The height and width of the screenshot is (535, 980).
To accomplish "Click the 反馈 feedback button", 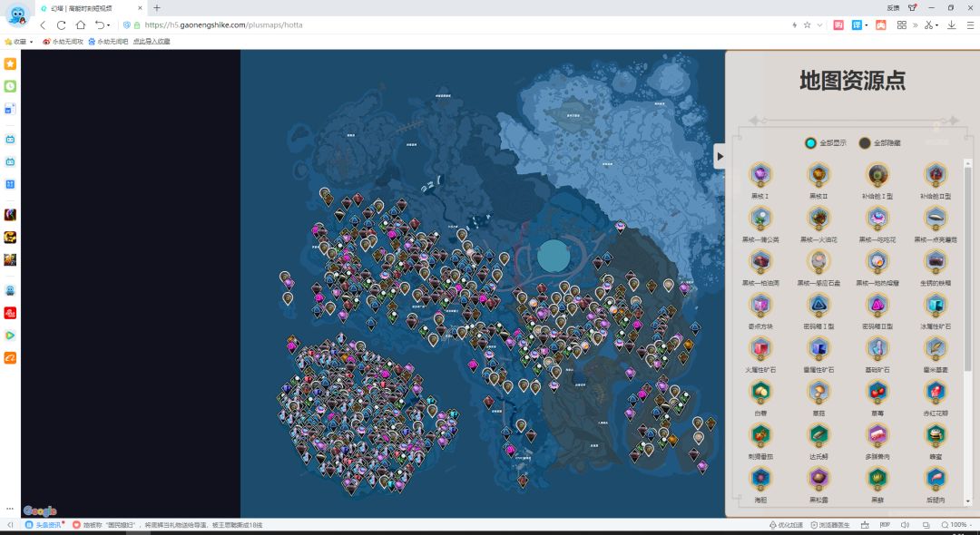I will click(x=893, y=8).
